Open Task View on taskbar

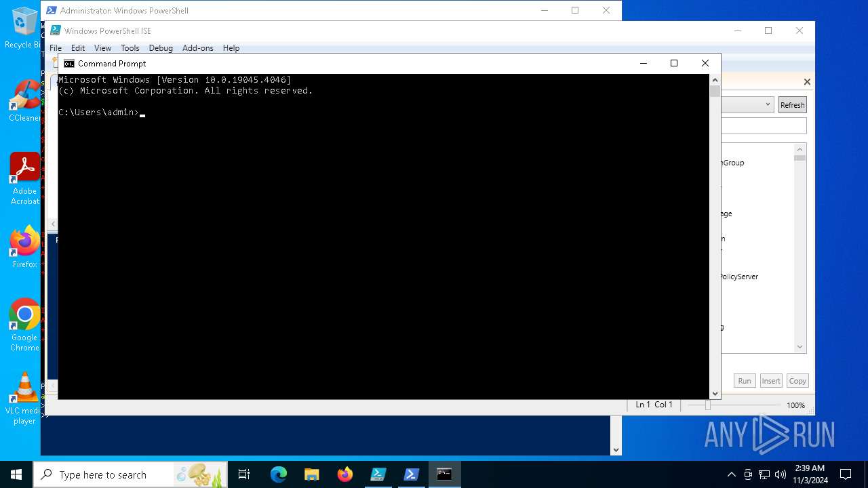click(244, 474)
